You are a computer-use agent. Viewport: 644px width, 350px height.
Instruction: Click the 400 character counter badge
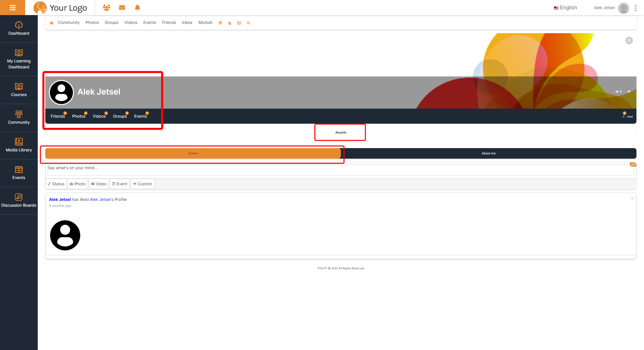click(x=633, y=164)
